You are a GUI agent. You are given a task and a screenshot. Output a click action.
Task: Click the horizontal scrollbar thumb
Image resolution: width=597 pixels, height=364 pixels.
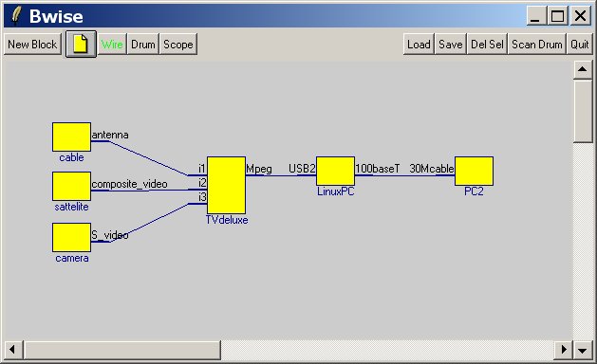point(122,349)
